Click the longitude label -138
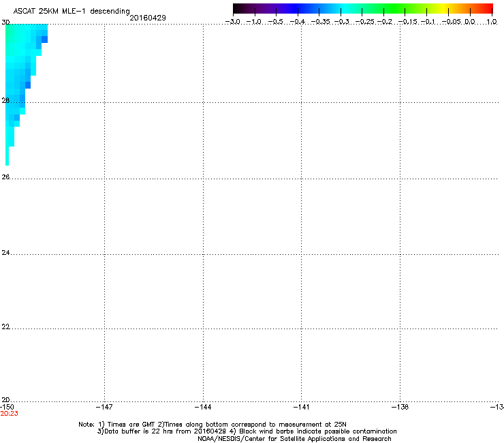 (400, 408)
